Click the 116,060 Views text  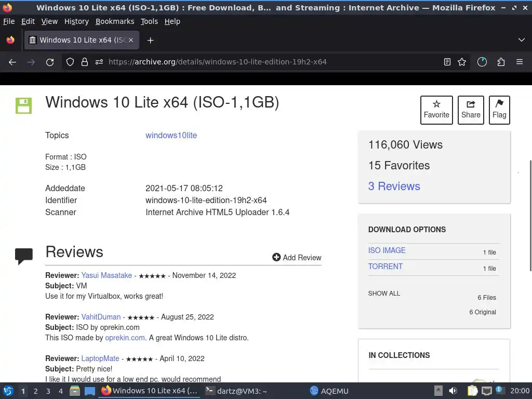[405, 145]
